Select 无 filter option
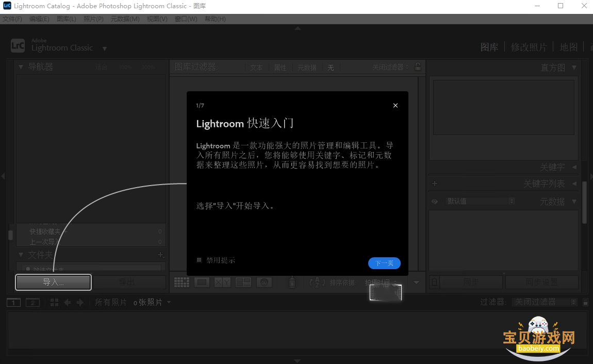593x364 pixels. click(331, 68)
